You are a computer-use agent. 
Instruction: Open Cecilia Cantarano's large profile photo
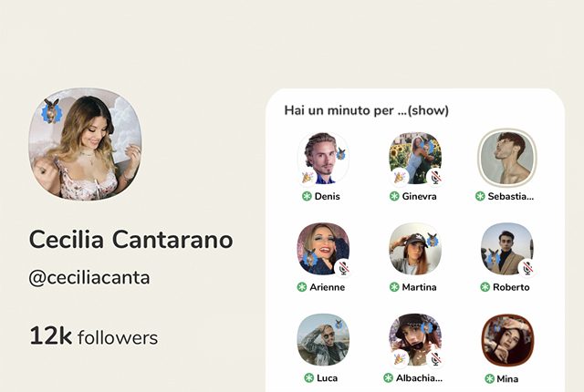pos(85,144)
